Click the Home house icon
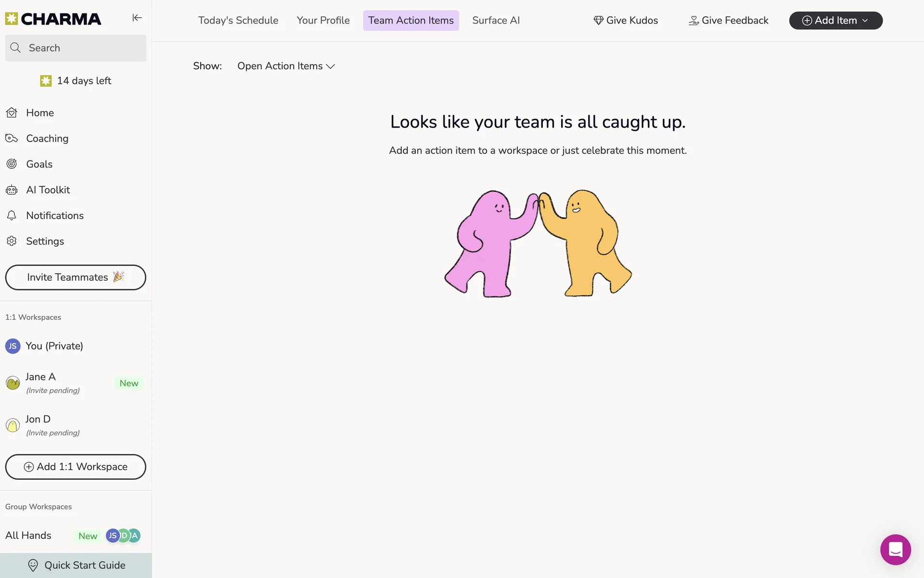Image resolution: width=924 pixels, height=578 pixels. (12, 113)
